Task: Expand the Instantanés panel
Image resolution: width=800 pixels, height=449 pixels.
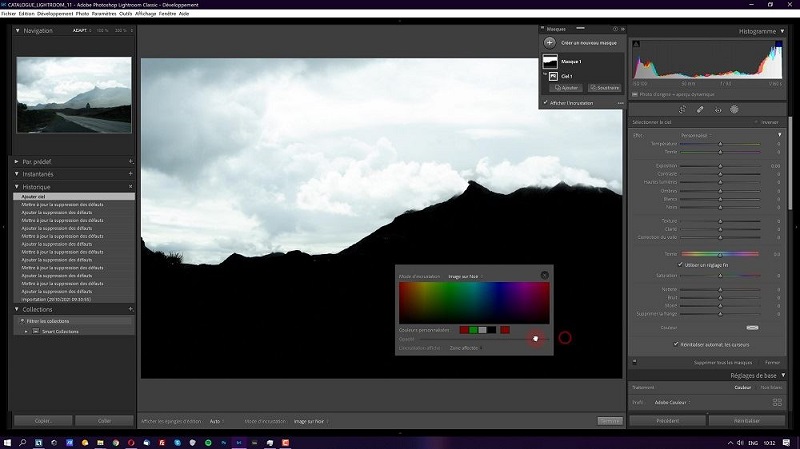Action: pos(16,174)
